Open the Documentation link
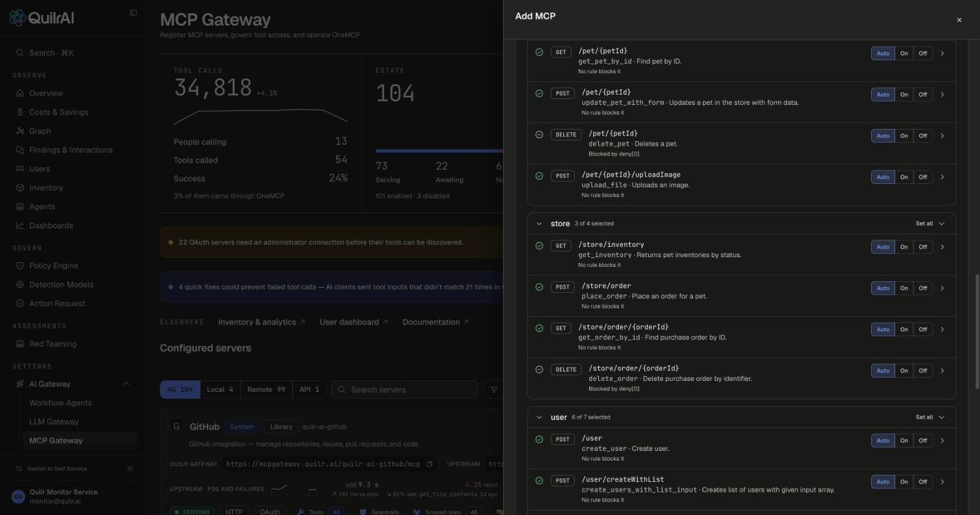 [436, 322]
